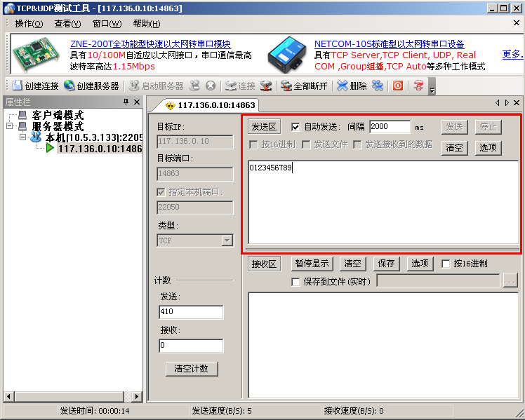Viewport: 525px width, 420px height.
Task: Click the disconnect icon right of 连接
Action: pyautogui.click(x=266, y=86)
